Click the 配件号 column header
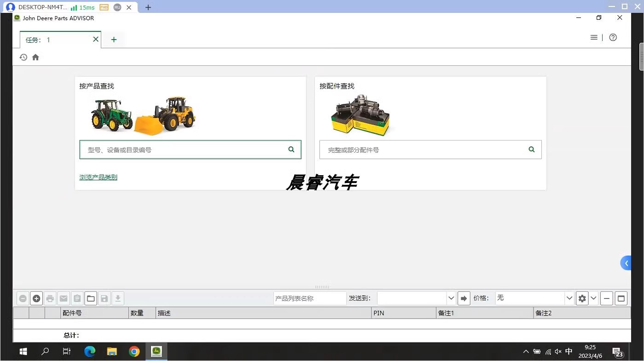The image size is (644, 361). tap(95, 313)
